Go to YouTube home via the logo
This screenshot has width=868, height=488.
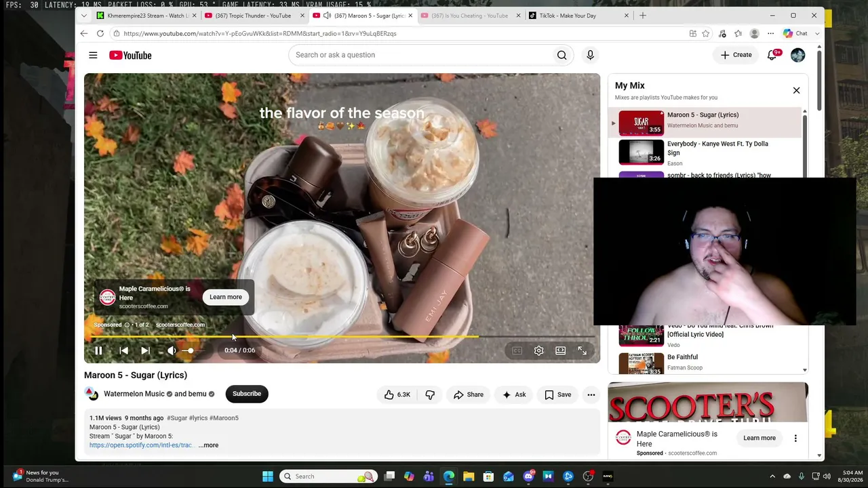pyautogui.click(x=130, y=55)
